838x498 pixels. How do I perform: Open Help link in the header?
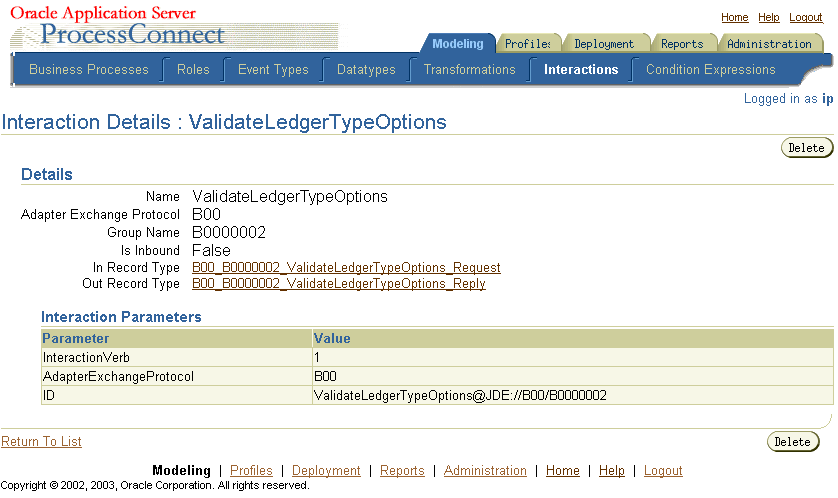point(769,18)
